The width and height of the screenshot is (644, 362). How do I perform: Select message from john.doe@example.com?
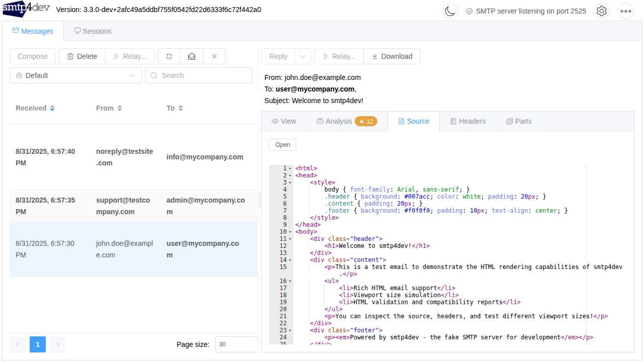[x=133, y=249]
